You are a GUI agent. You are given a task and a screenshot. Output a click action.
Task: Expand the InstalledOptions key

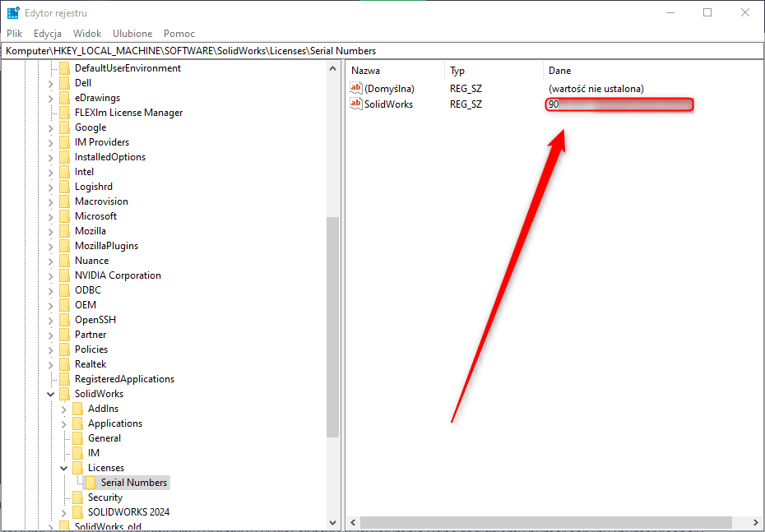pyautogui.click(x=51, y=157)
